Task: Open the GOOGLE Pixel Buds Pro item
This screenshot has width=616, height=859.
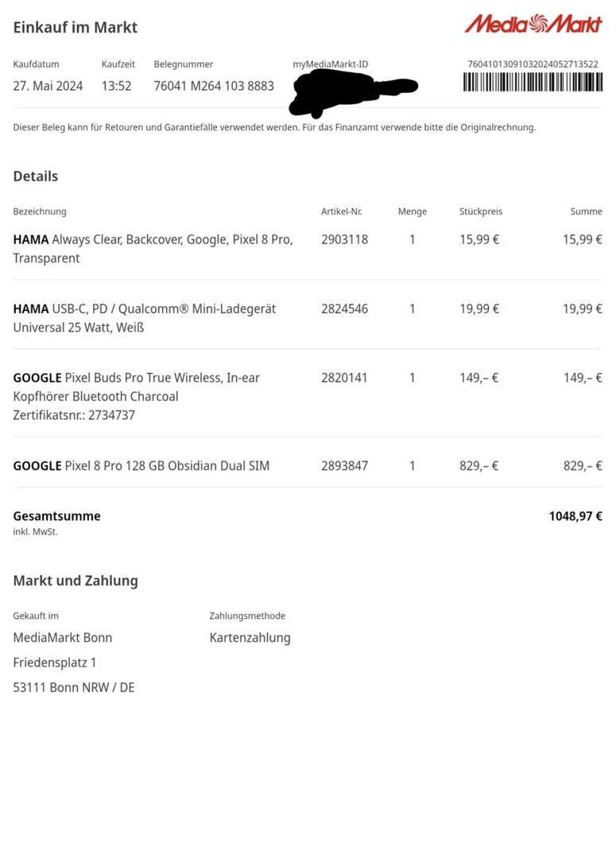Action: [136, 395]
